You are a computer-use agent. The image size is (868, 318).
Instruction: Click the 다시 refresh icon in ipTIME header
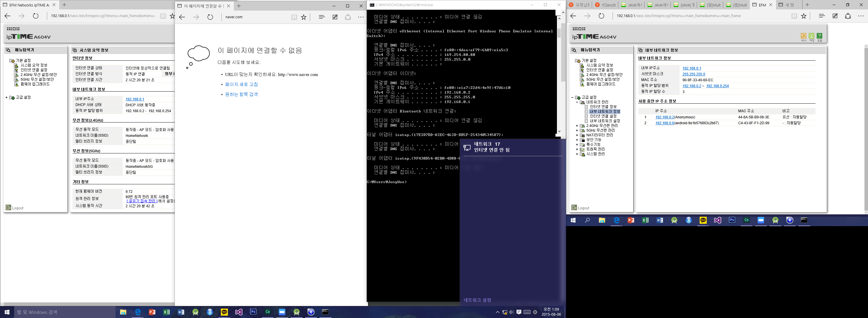coord(803,36)
